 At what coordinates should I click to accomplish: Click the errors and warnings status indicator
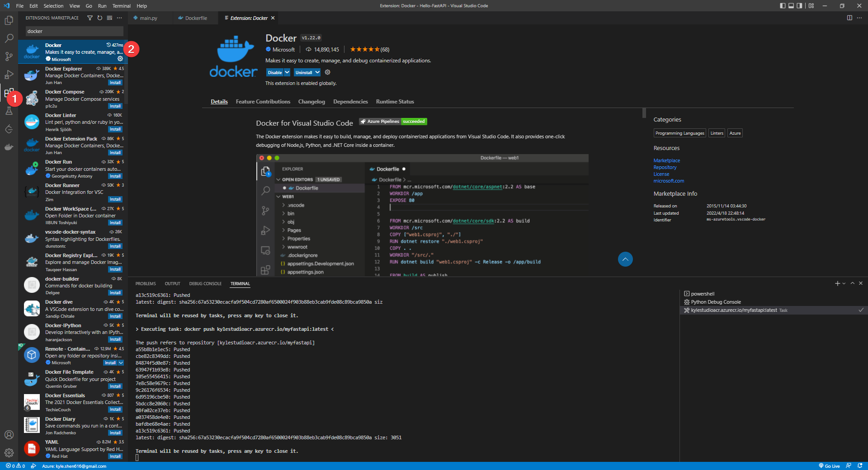click(x=15, y=466)
